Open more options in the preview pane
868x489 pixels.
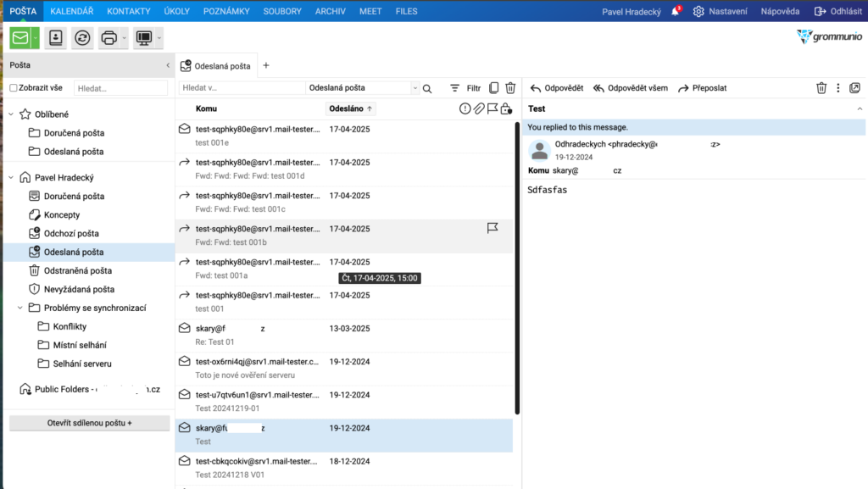tap(838, 88)
